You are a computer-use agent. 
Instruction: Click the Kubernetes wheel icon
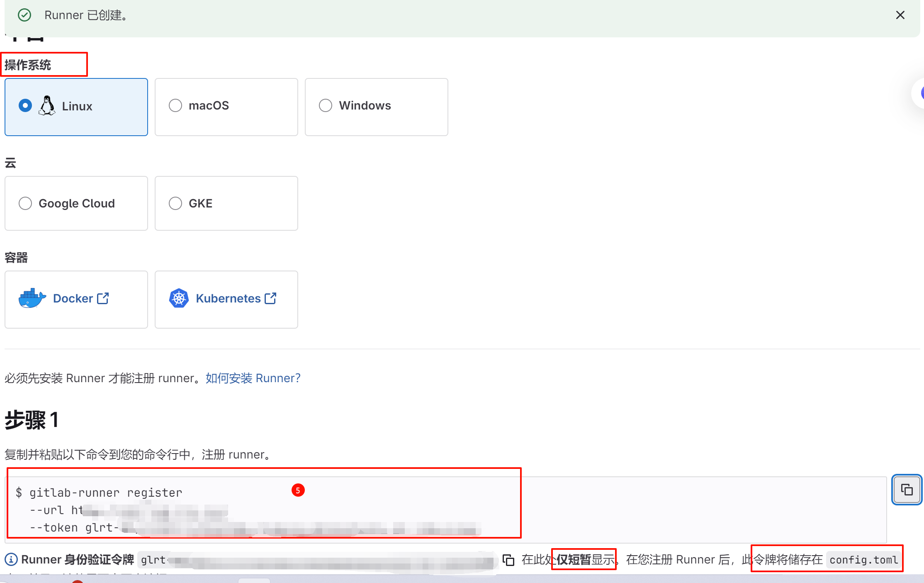(179, 298)
